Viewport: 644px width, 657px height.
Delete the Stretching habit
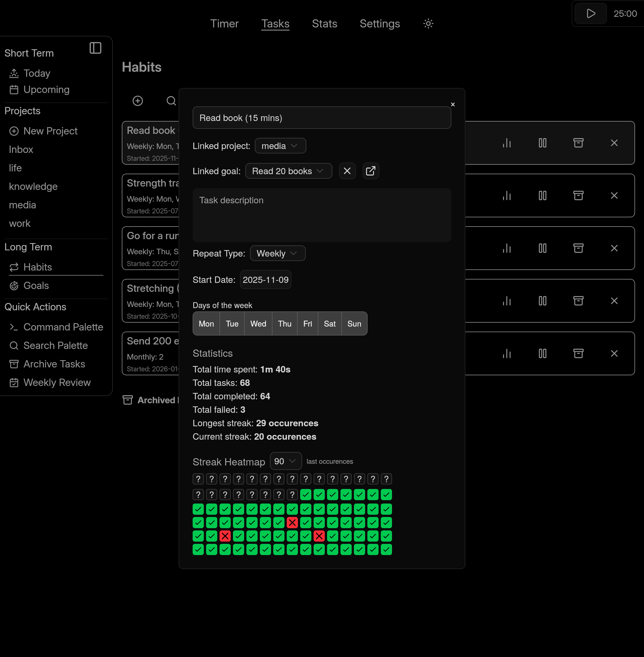pyautogui.click(x=615, y=301)
